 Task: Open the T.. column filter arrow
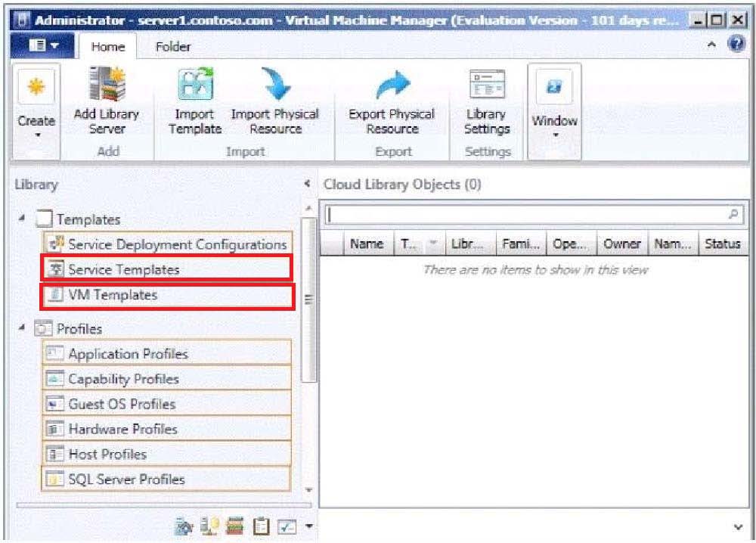433,243
